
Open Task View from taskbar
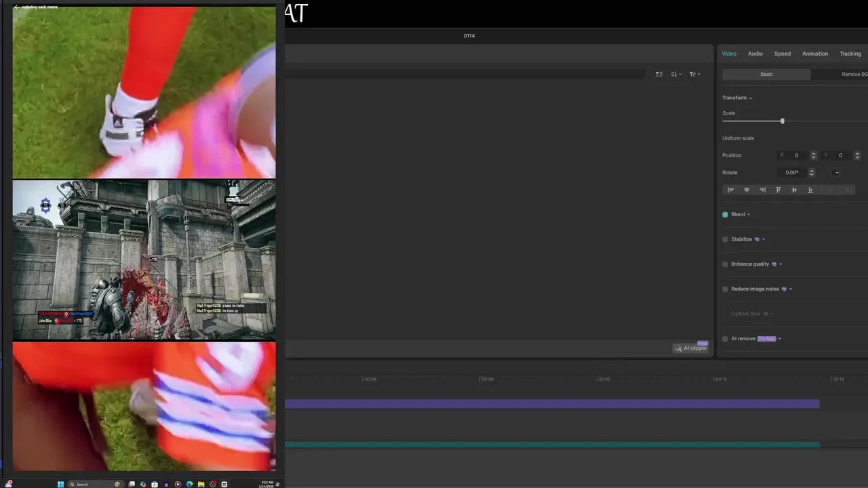132,484
